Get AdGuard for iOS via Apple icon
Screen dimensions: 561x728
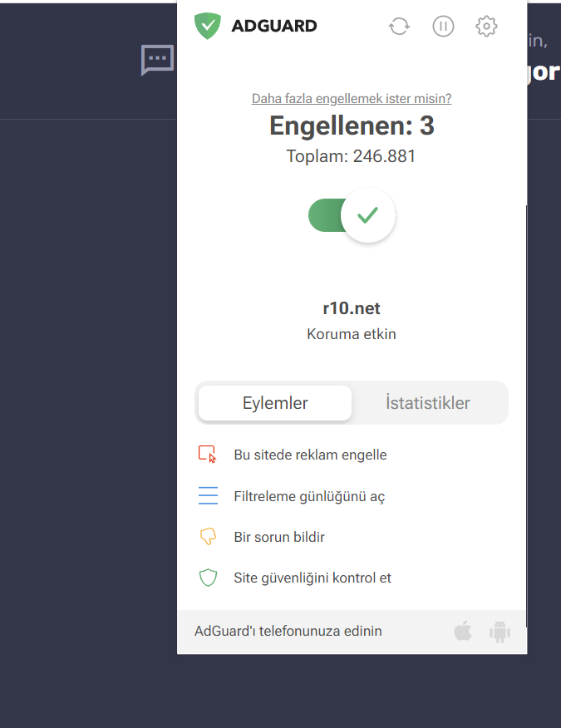pyautogui.click(x=463, y=631)
